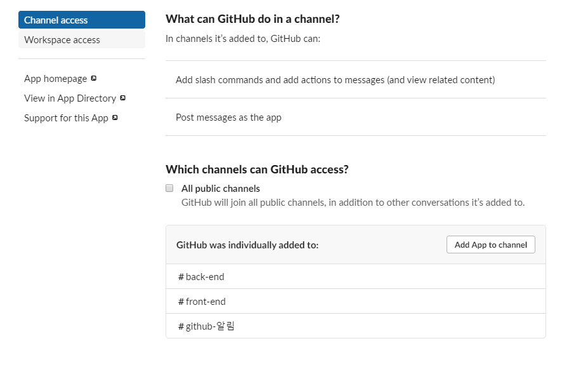The width and height of the screenshot is (588, 369).
Task: Click external icon beside Support for this App
Action: coord(115,117)
